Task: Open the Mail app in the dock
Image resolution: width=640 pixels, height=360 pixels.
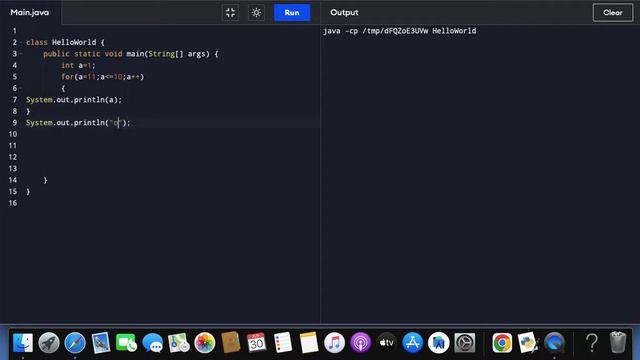Action: 101,342
